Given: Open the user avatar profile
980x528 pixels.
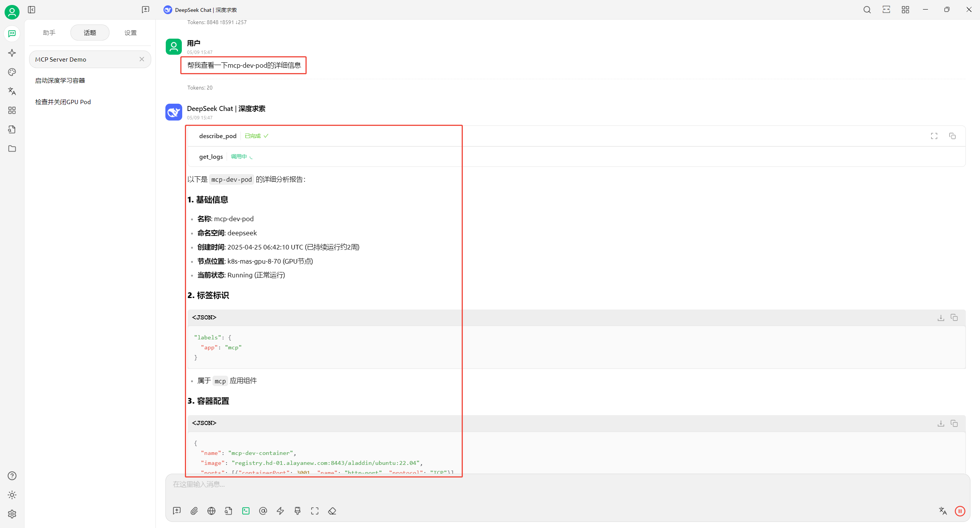Looking at the screenshot, I should coord(12,12).
